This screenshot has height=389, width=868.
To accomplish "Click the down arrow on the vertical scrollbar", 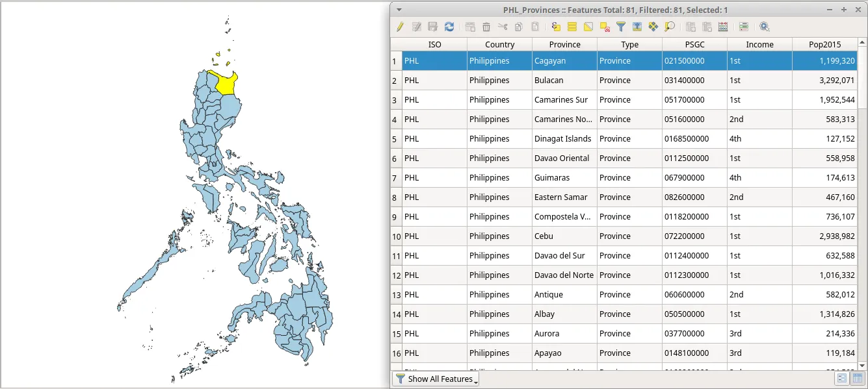I will tap(863, 365).
